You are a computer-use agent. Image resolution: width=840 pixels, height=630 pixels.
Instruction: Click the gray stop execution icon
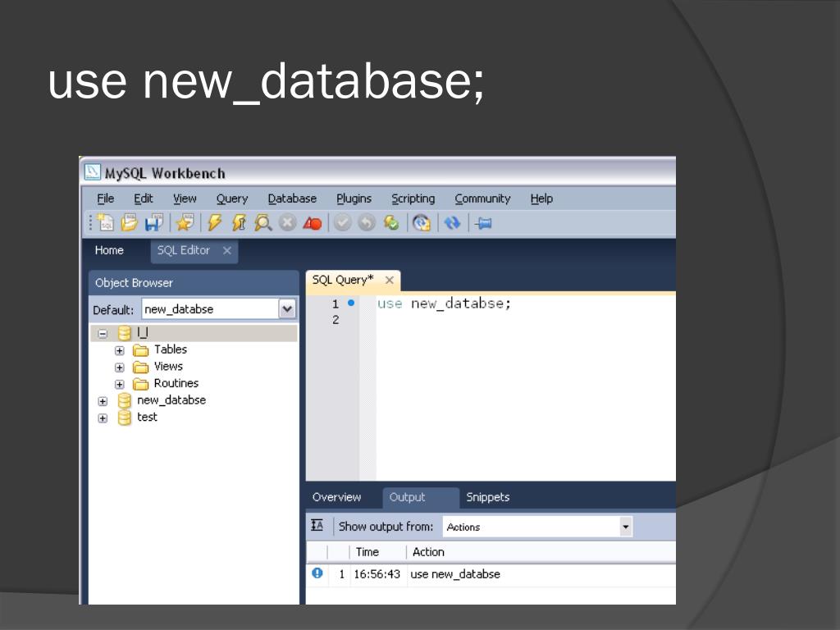click(288, 222)
